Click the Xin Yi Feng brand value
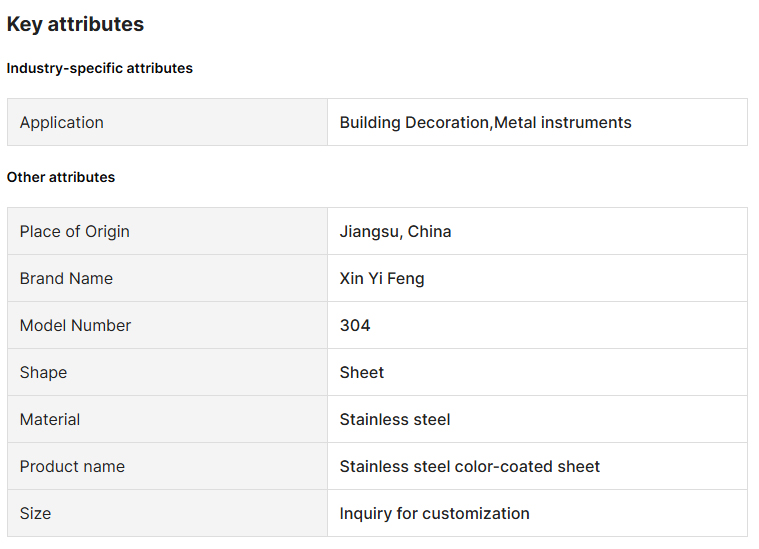 382,279
